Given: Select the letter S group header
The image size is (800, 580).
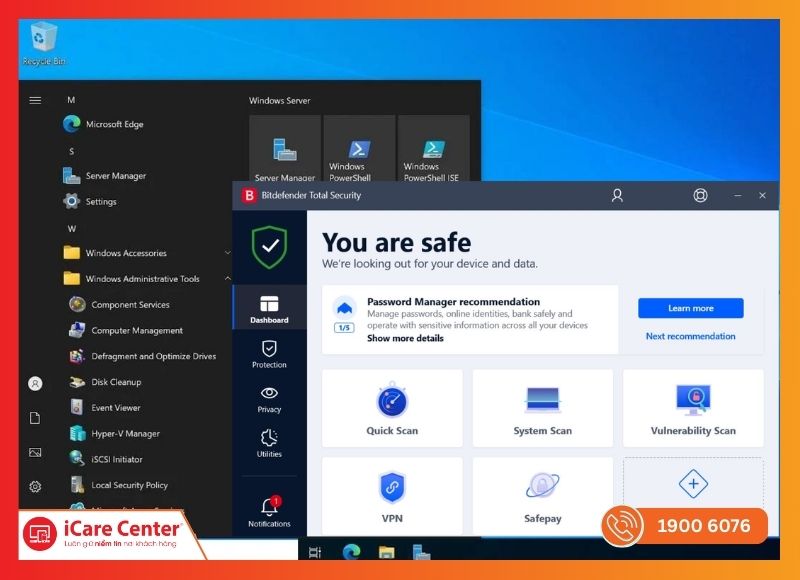Looking at the screenshot, I should coord(71,152).
